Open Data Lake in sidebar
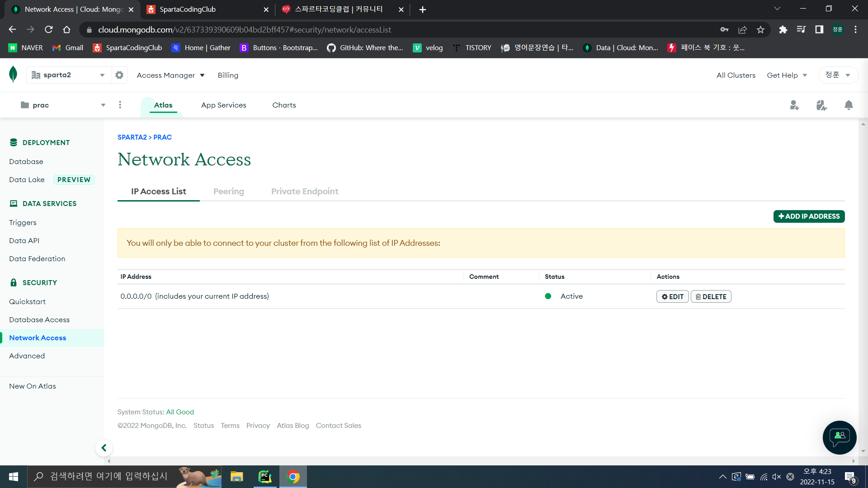Image resolution: width=868 pixels, height=488 pixels. (x=27, y=180)
